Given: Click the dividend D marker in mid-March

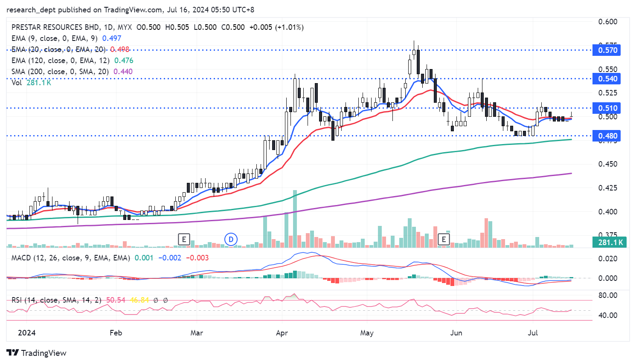Looking at the screenshot, I should [231, 239].
